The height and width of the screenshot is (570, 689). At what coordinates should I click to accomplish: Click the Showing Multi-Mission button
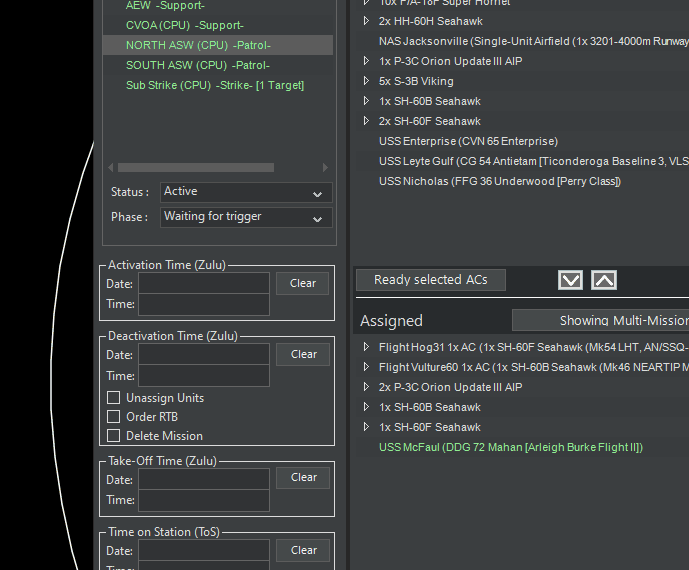601,320
